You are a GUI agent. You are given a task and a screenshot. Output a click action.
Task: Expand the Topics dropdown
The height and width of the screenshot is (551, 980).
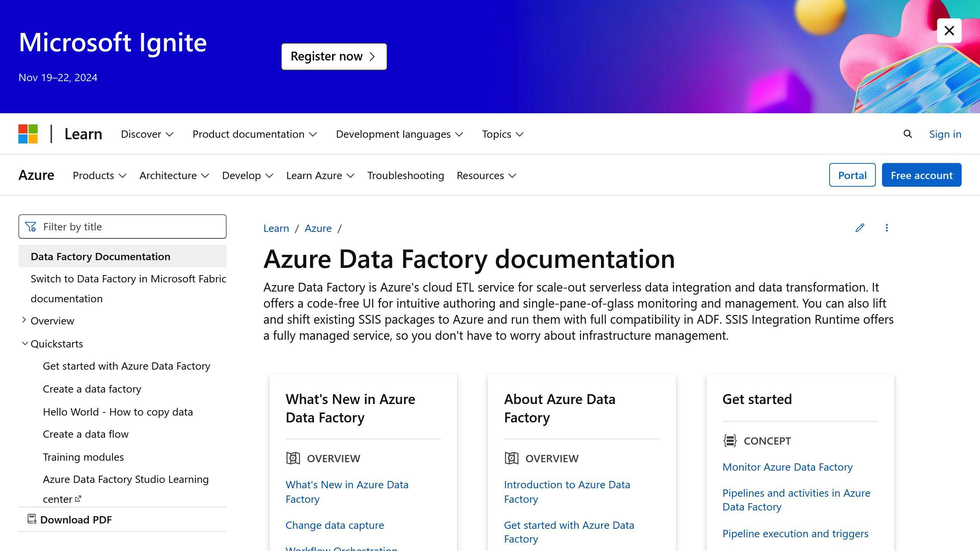click(x=503, y=134)
